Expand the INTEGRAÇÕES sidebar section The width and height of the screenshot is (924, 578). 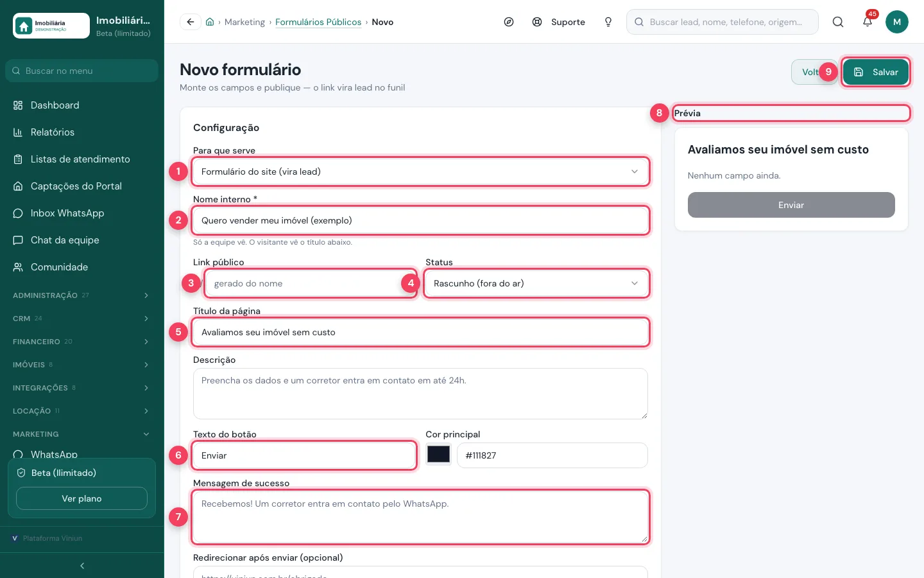(x=81, y=388)
